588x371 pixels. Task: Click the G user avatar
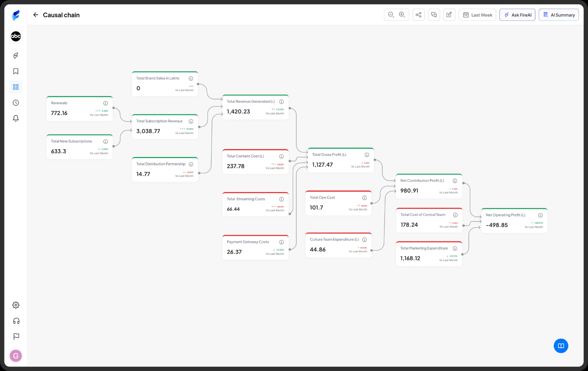[16, 356]
